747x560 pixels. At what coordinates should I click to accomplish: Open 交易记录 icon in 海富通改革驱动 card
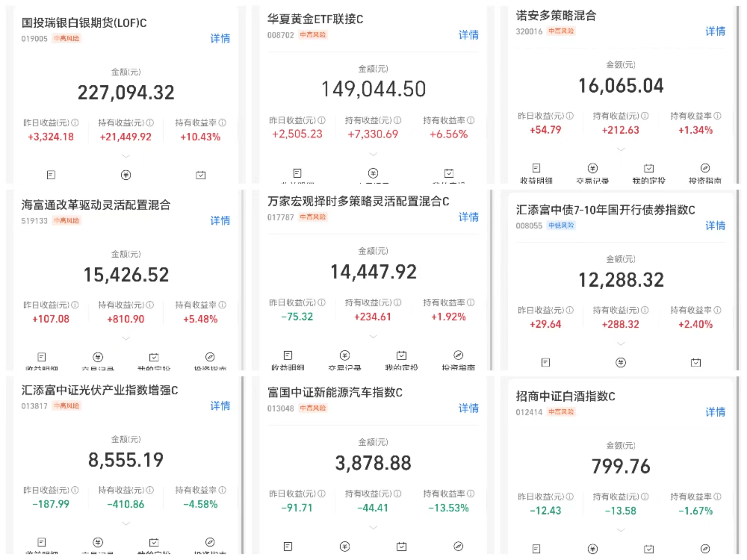[x=98, y=357]
